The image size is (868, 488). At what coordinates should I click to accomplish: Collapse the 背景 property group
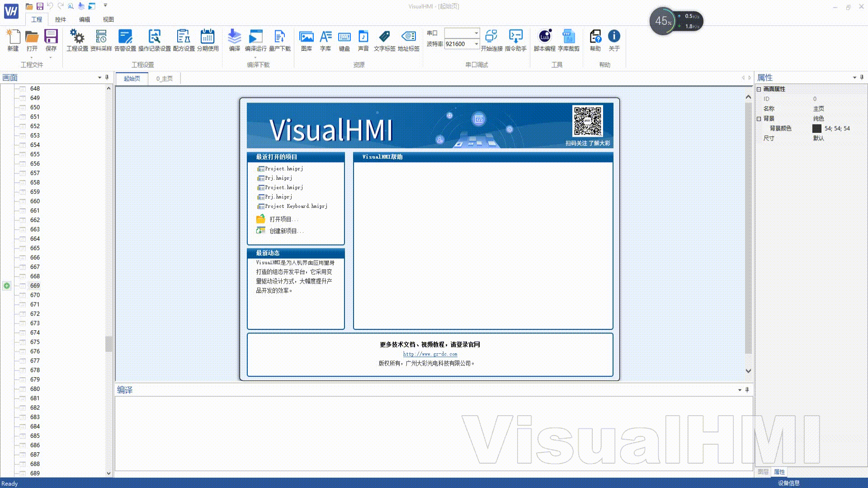click(759, 118)
